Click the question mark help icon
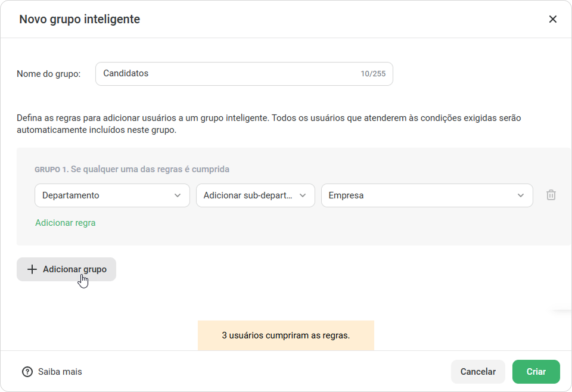Screen dimensions: 572x392 (27, 372)
